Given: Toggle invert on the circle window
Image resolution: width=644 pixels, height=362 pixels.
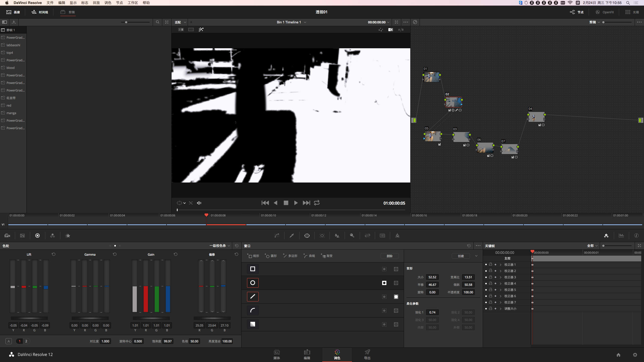Looking at the screenshot, I should pyautogui.click(x=384, y=283).
